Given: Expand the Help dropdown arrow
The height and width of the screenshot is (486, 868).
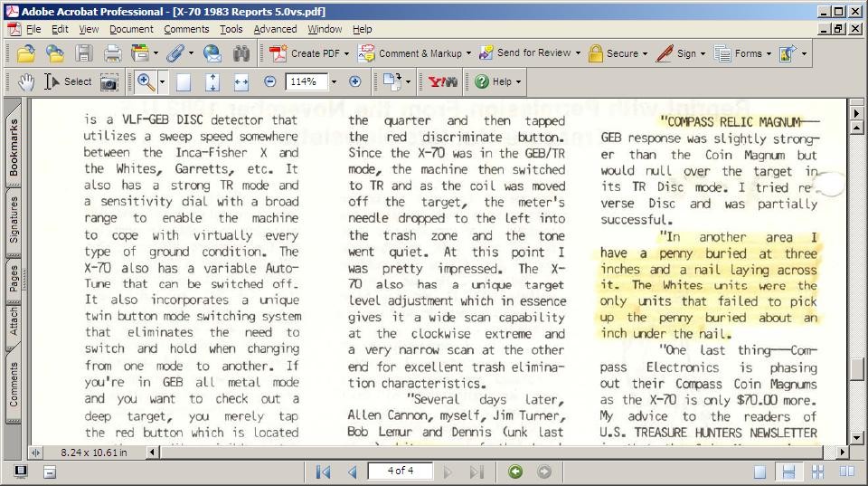Looking at the screenshot, I should tap(519, 82).
